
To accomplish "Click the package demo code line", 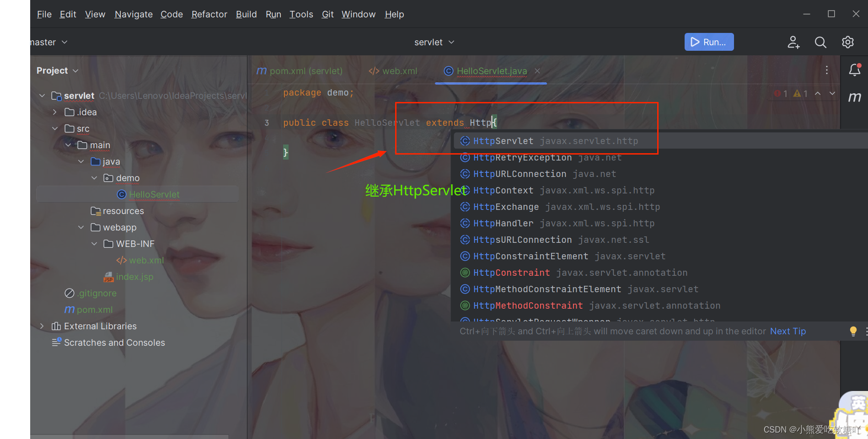I will pyautogui.click(x=318, y=92).
